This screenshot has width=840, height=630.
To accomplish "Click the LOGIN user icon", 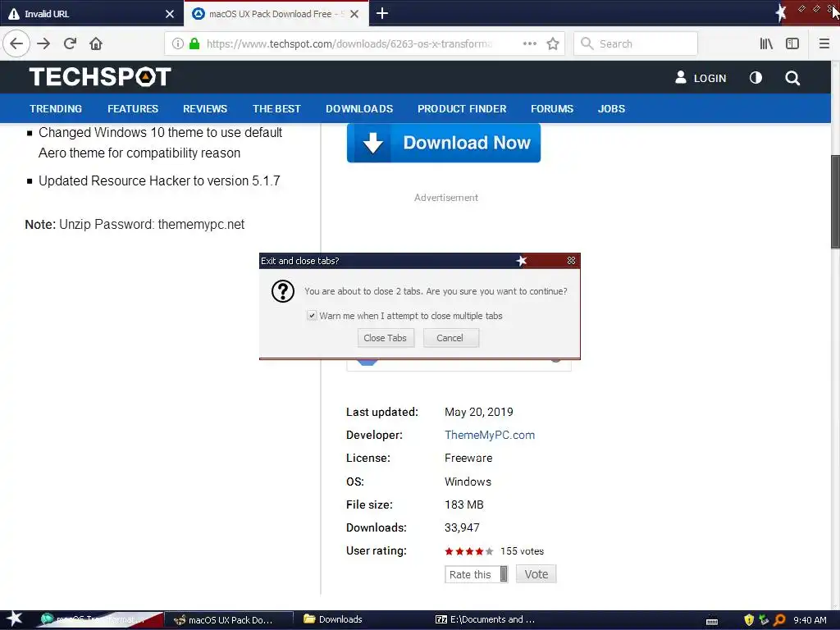I will (x=680, y=77).
